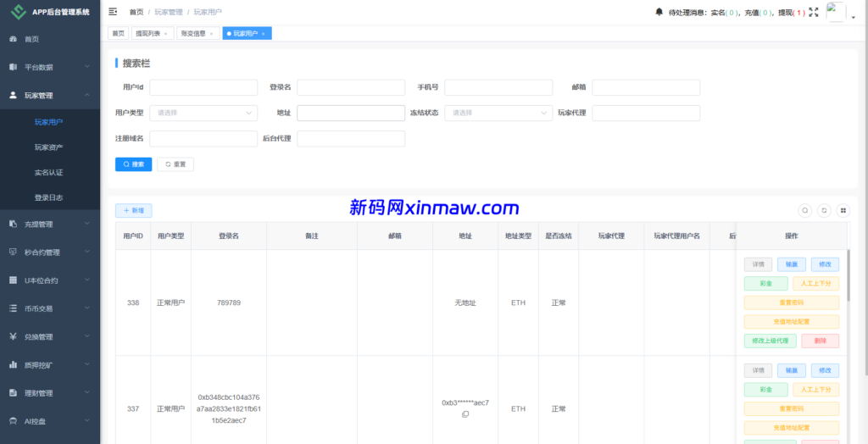Click 详情 for user 338
This screenshot has width=868, height=444.
(758, 264)
